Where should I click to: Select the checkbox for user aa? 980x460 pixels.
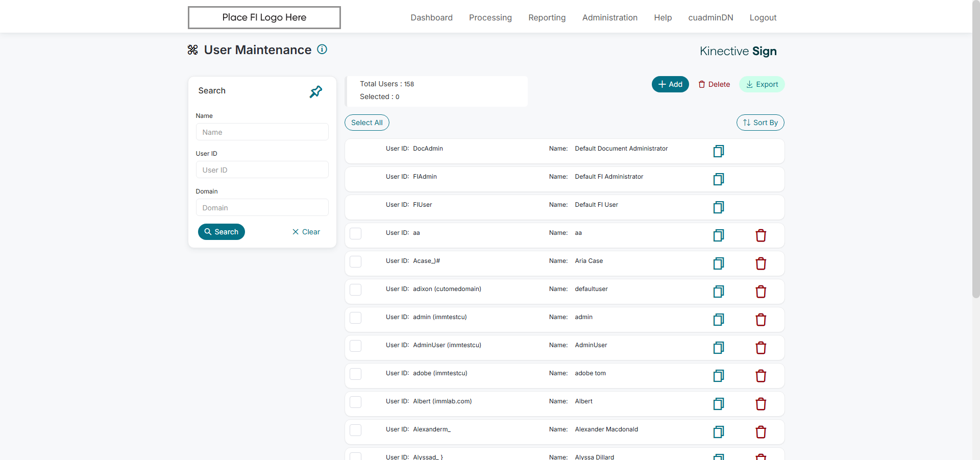coord(356,233)
